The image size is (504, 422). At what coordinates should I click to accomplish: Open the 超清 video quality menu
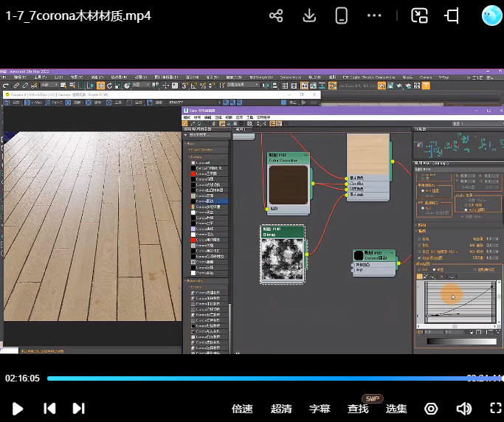(281, 409)
